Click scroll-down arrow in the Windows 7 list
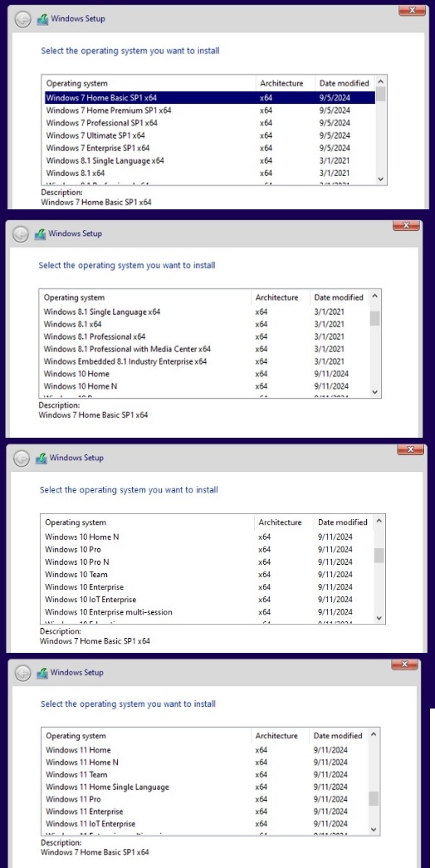The height and width of the screenshot is (868, 435). (380, 179)
